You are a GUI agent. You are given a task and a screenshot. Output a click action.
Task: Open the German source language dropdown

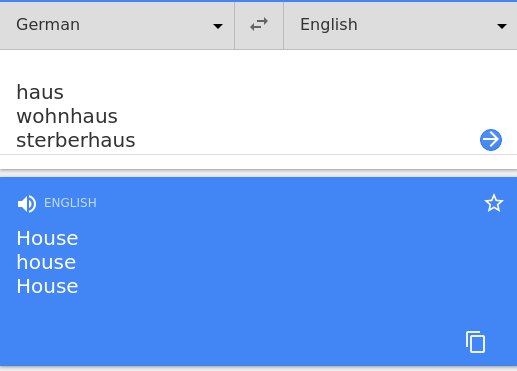pos(117,25)
